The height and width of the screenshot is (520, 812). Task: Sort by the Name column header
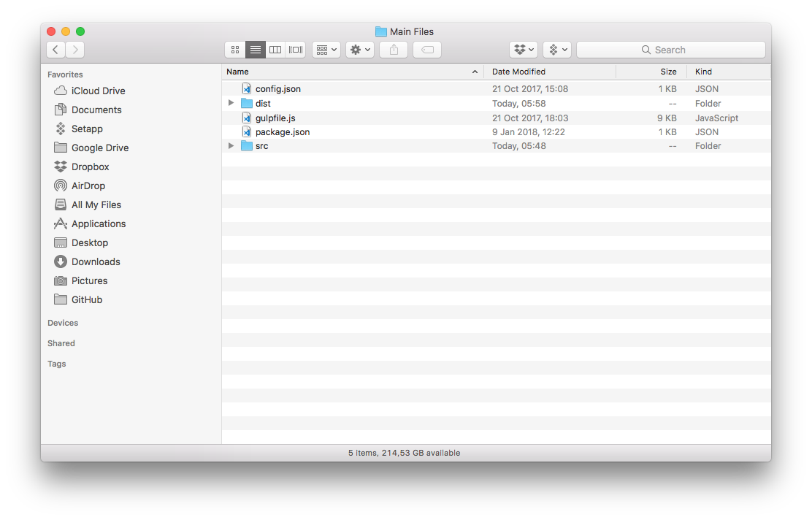click(x=353, y=72)
